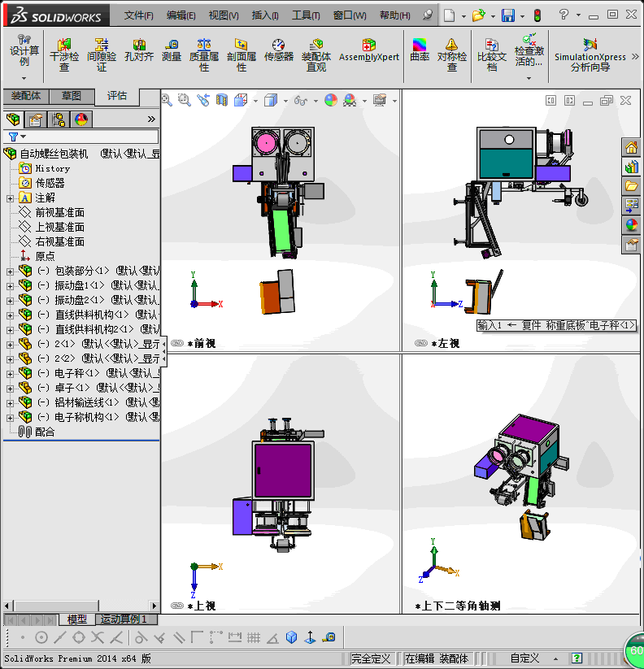Expand the 注解 tree node
Image resolution: width=644 pixels, height=669 pixels.
(11, 198)
